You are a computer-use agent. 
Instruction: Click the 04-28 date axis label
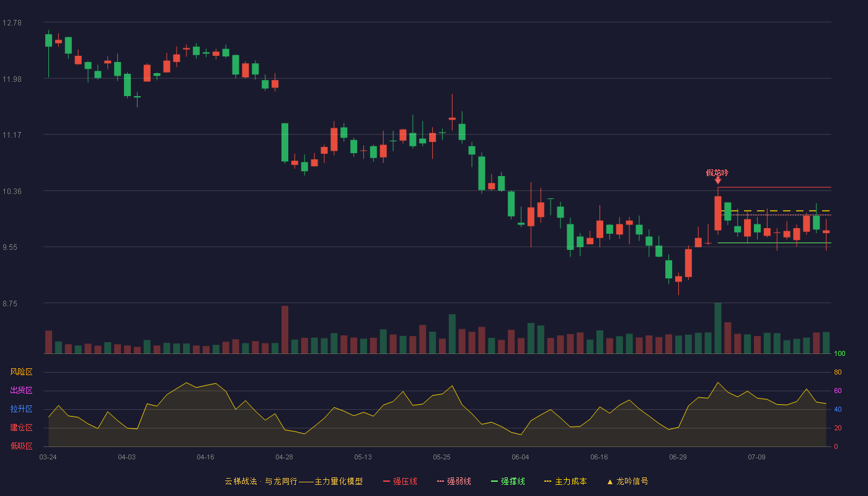pos(285,457)
